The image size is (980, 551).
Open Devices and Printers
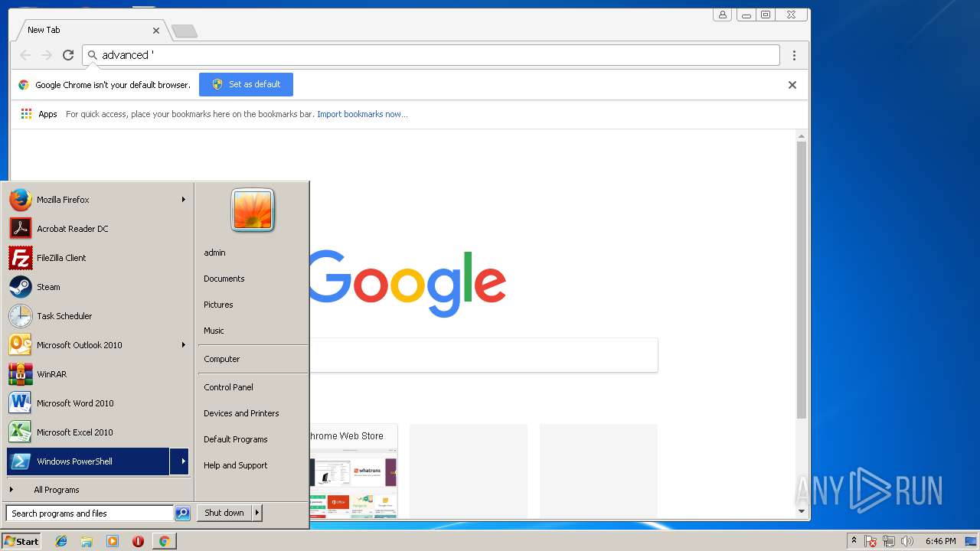pos(241,413)
